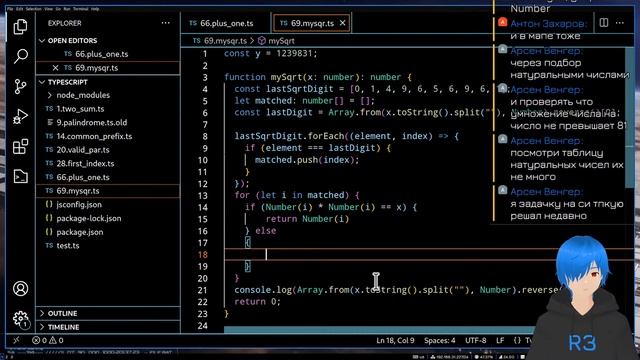Click line number 18 in the gutter
Image resolution: width=640 pixels, height=360 pixels.
202,255
